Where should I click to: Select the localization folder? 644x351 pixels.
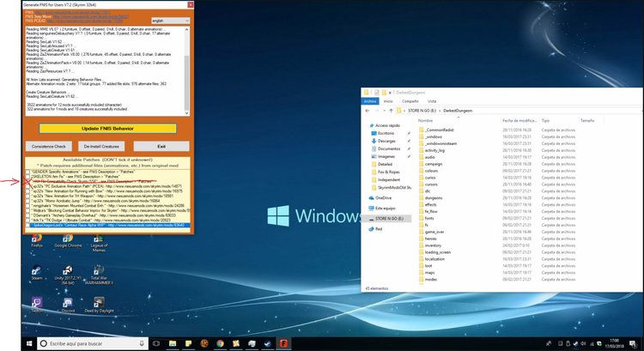[434, 259]
